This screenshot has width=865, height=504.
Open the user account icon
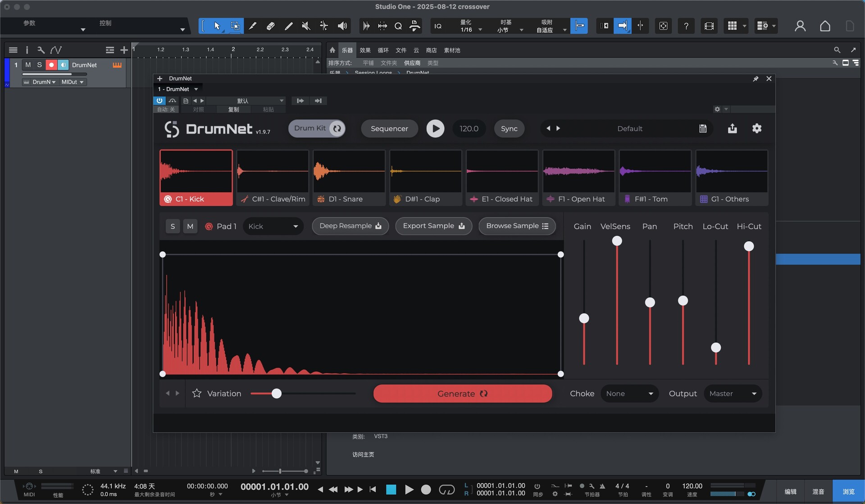[800, 26]
